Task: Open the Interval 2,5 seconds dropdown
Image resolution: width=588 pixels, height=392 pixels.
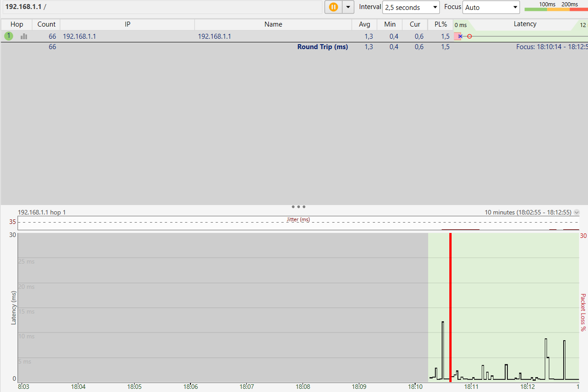Action: 411,7
